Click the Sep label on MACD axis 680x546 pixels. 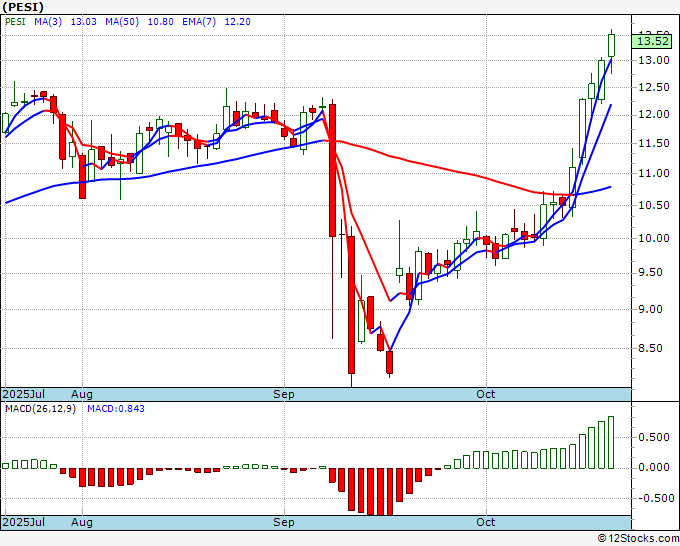click(x=284, y=522)
